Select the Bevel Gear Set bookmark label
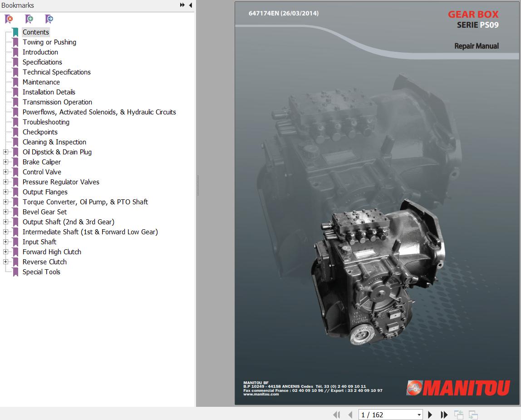Screen dimensions: 521x420 pos(44,212)
